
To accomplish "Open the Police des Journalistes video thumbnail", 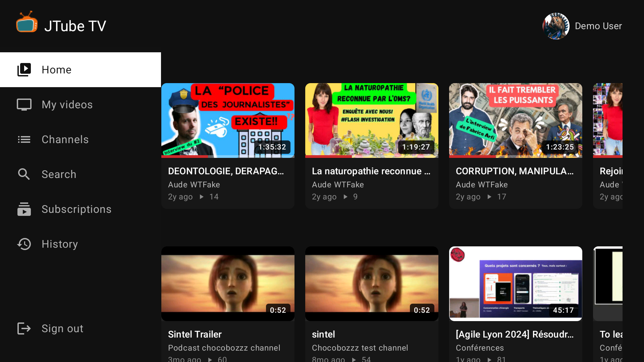I will coord(228,120).
